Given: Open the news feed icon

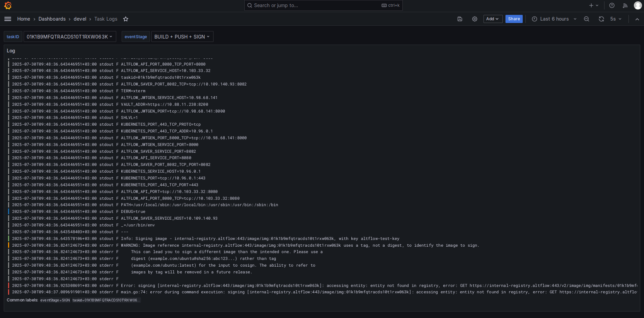Looking at the screenshot, I should tap(625, 5).
